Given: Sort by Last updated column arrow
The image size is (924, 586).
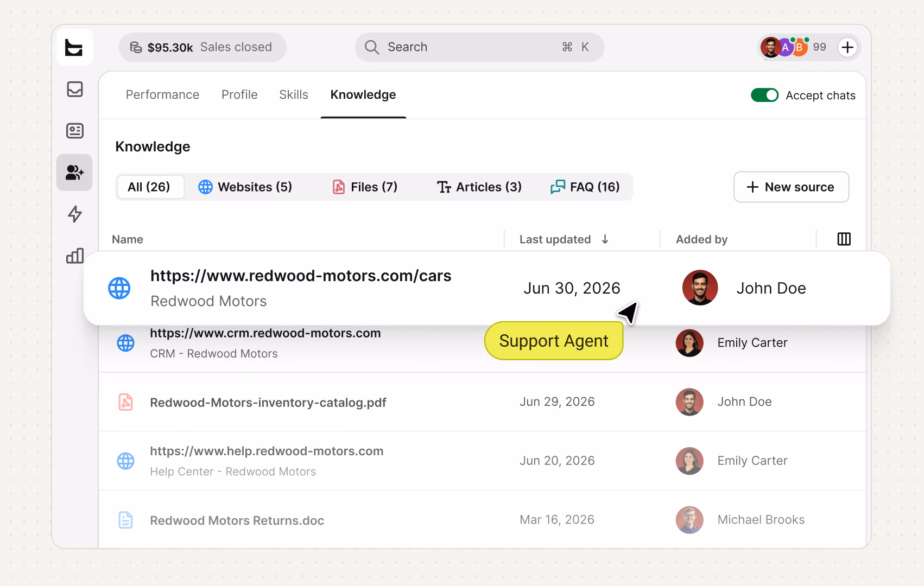Looking at the screenshot, I should [x=605, y=239].
